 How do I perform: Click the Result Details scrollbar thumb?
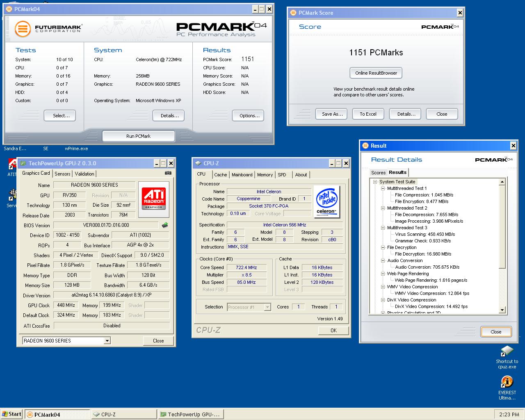502,227
